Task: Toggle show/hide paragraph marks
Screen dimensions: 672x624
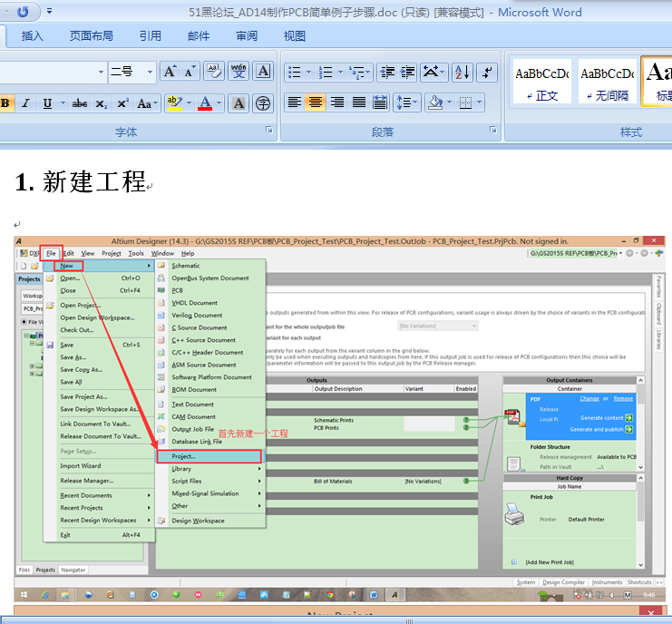Action: 487,72
